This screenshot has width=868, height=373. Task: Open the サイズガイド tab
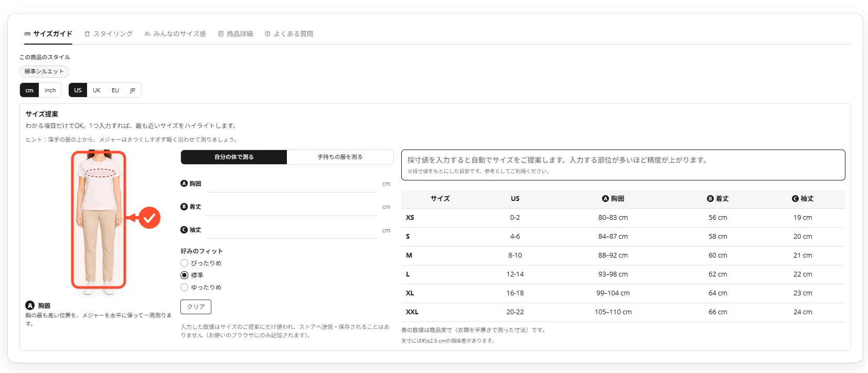48,34
